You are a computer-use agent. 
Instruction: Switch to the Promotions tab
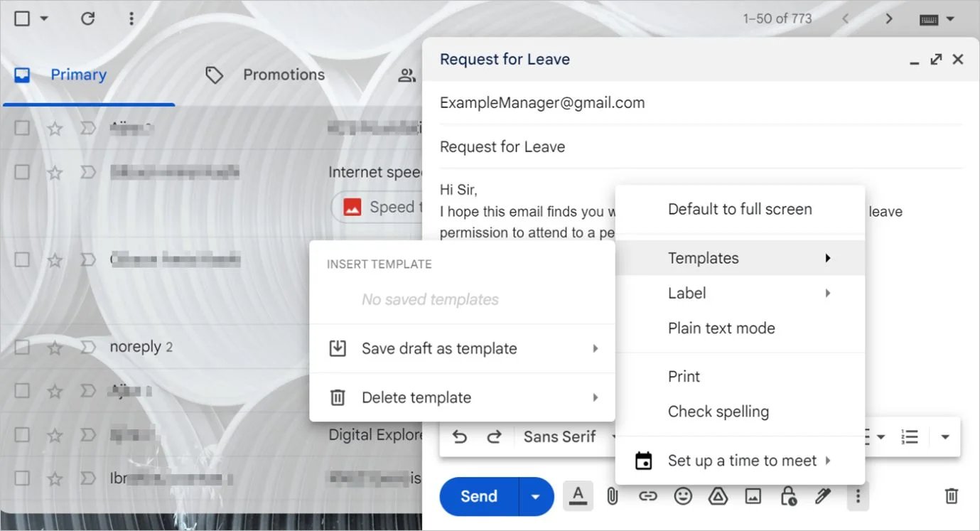click(284, 74)
